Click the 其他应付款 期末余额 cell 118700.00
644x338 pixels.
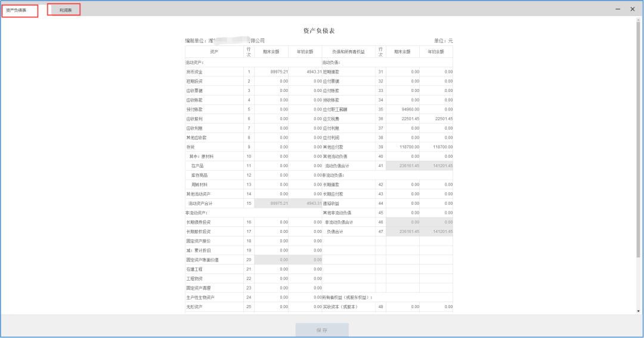(402, 148)
